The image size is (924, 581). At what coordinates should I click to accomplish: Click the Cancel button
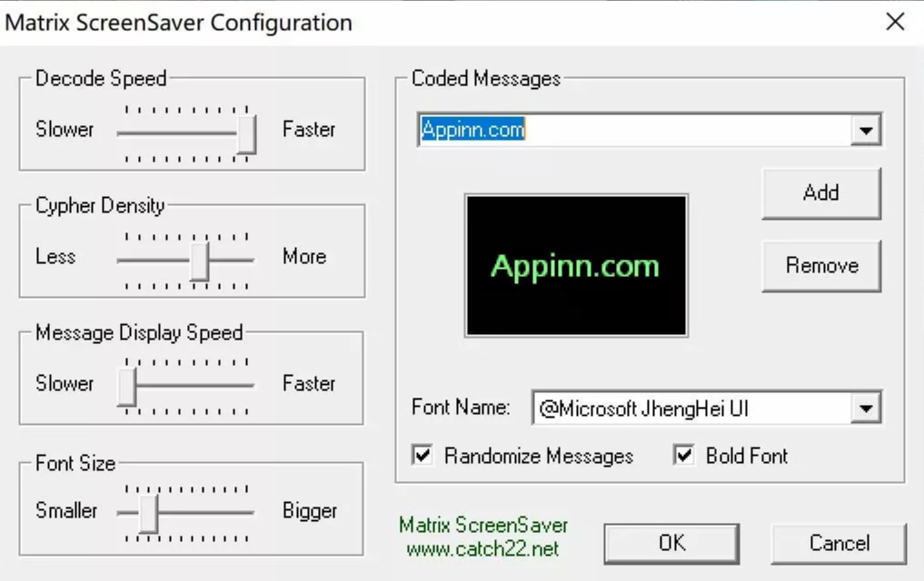(839, 544)
